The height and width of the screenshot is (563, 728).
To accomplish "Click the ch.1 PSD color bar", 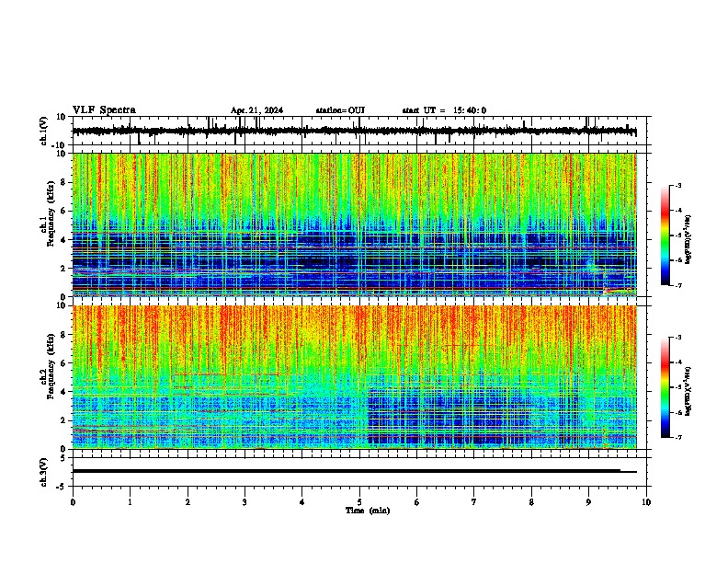I will click(x=665, y=236).
